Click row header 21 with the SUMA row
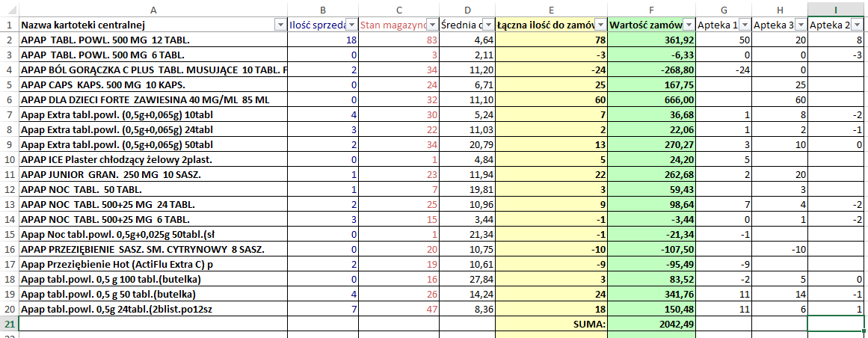868x338 pixels. coord(9,324)
